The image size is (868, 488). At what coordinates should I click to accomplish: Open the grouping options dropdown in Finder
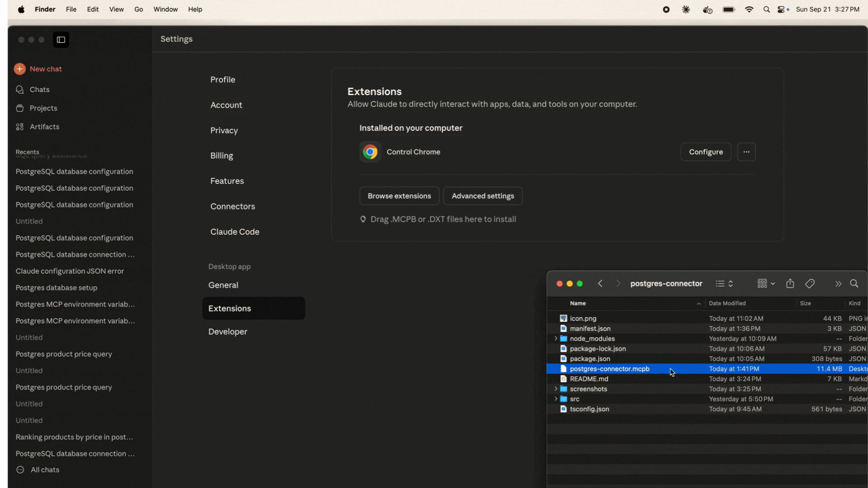766,283
